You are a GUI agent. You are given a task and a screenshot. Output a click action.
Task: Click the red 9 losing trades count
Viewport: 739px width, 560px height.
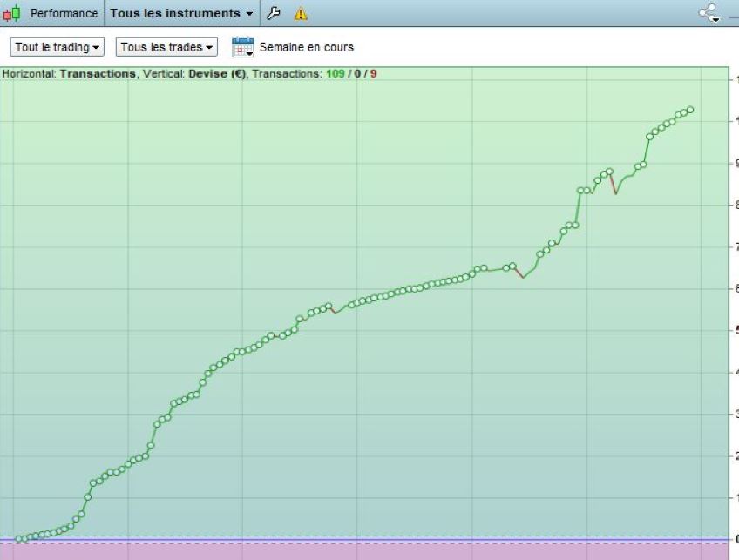[x=374, y=74]
